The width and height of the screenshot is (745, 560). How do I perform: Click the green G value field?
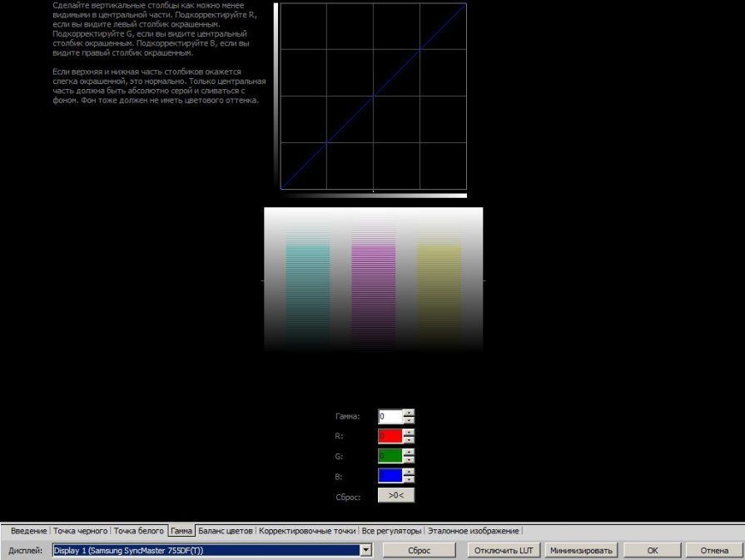390,457
